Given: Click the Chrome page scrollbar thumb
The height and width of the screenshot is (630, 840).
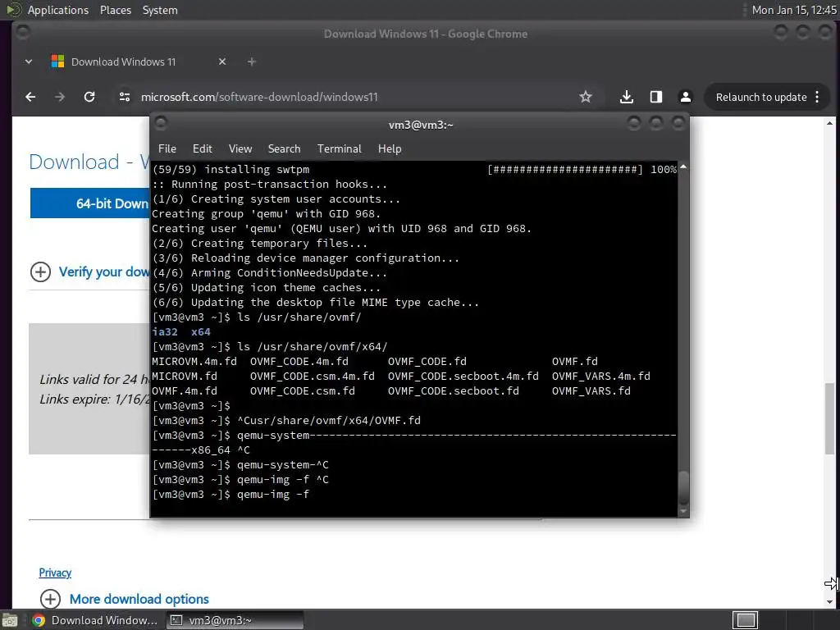Looking at the screenshot, I should coord(830,418).
